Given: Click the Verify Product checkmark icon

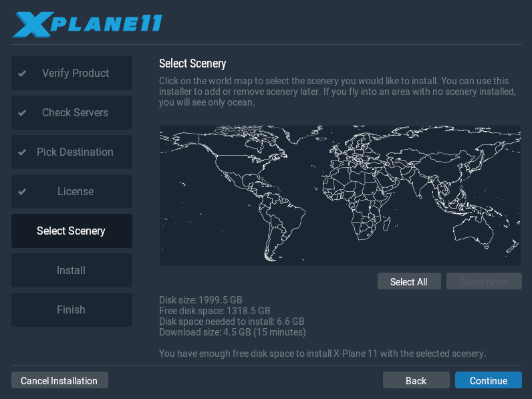Looking at the screenshot, I should (22, 74).
